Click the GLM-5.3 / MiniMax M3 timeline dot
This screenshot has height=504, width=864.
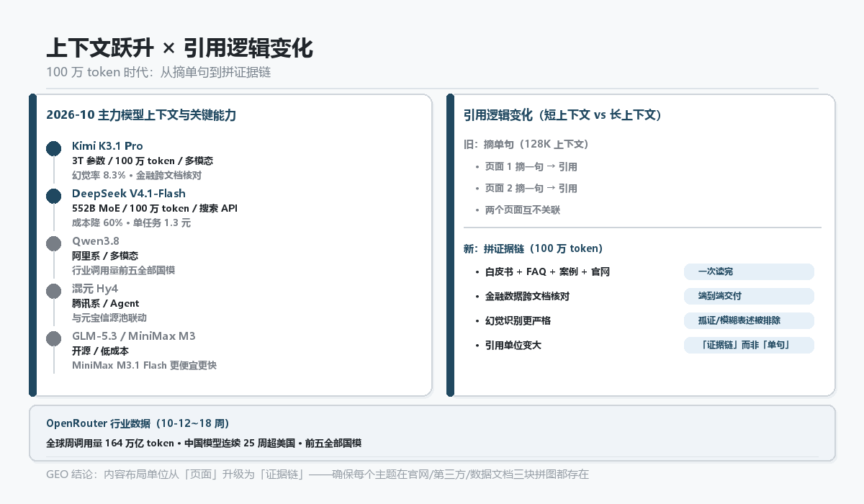(x=53, y=338)
